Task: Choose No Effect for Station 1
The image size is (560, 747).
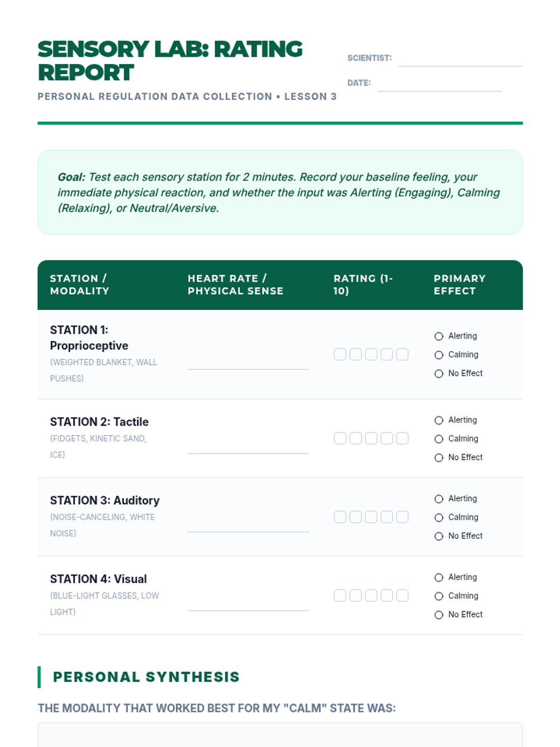Action: pos(439,373)
